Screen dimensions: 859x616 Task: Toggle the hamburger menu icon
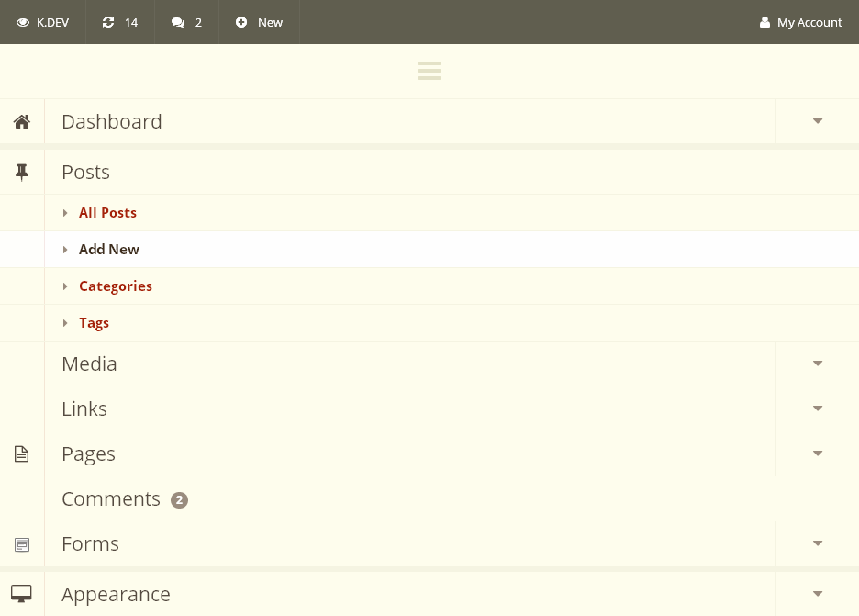[429, 71]
